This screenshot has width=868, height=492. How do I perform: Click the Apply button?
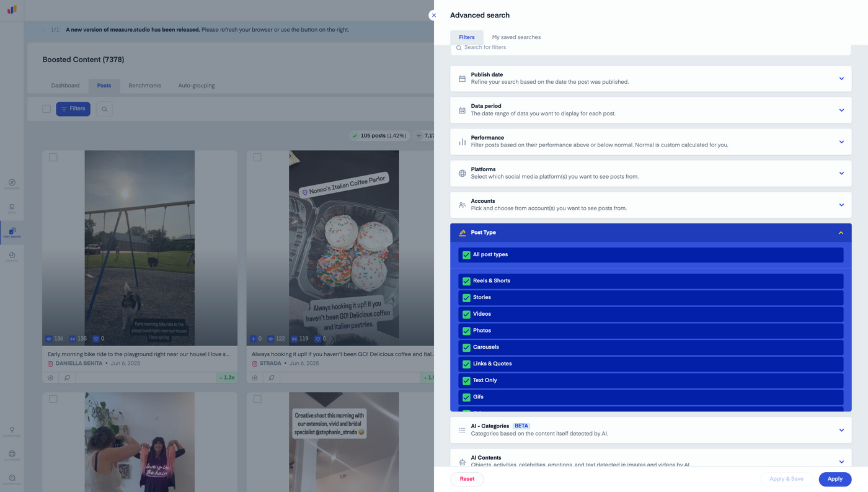pyautogui.click(x=835, y=479)
